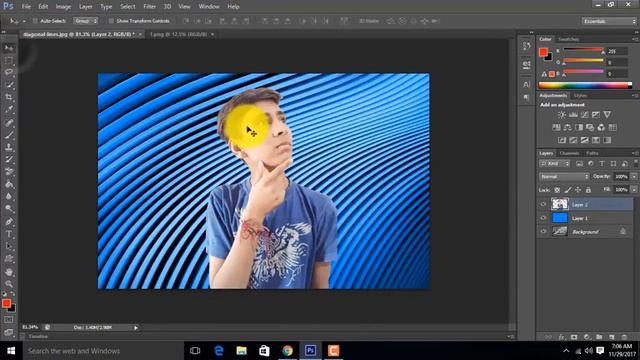Select the History Brush tool
640x360 pixels.
[x=9, y=159]
